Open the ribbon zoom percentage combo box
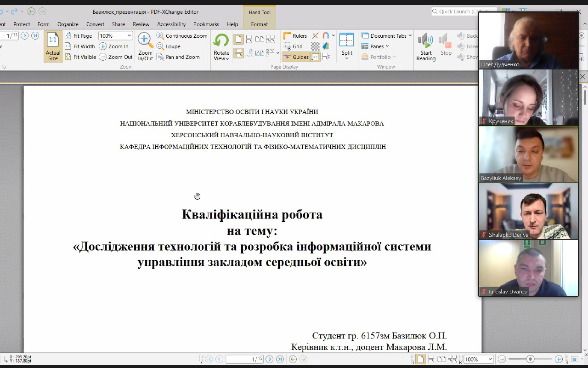Image resolution: width=588 pixels, height=368 pixels. pos(115,36)
